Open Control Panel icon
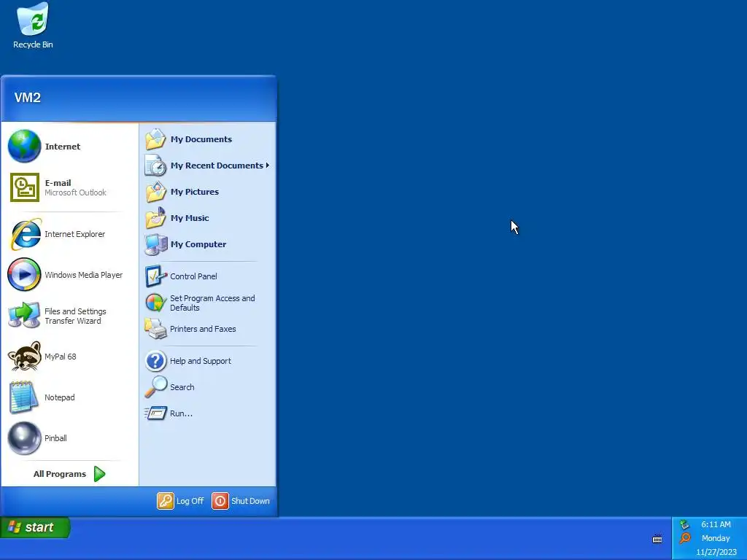This screenshot has height=560, width=747. tap(156, 276)
